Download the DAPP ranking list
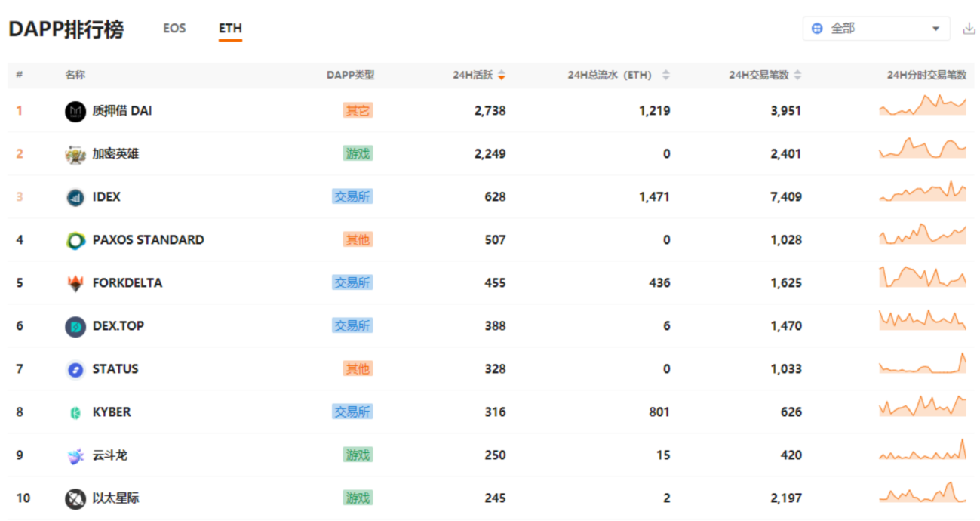This screenshot has width=980, height=521. pyautogui.click(x=969, y=29)
